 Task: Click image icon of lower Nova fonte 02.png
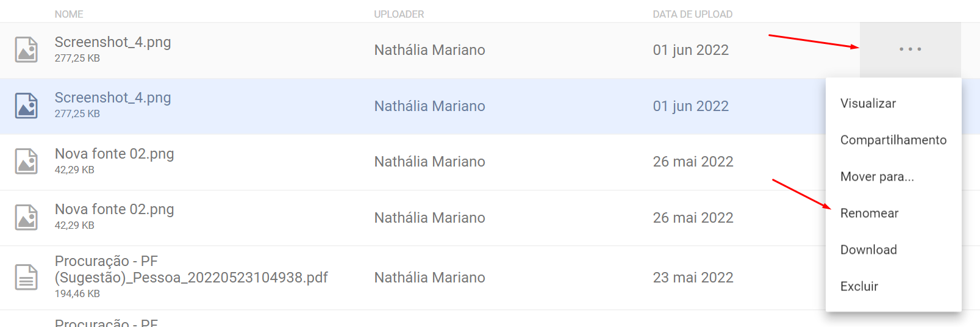(26, 217)
